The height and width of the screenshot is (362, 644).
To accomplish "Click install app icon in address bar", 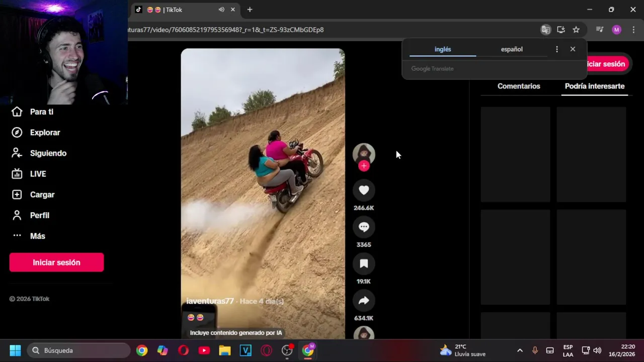I will [x=561, y=30].
